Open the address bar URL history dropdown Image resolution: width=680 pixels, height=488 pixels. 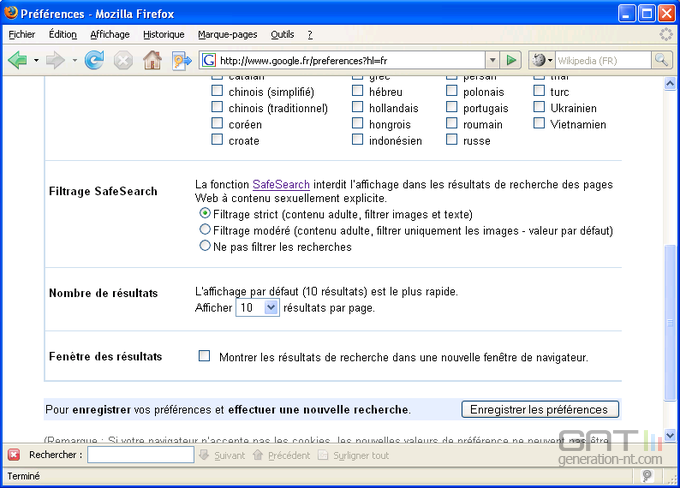[x=492, y=60]
